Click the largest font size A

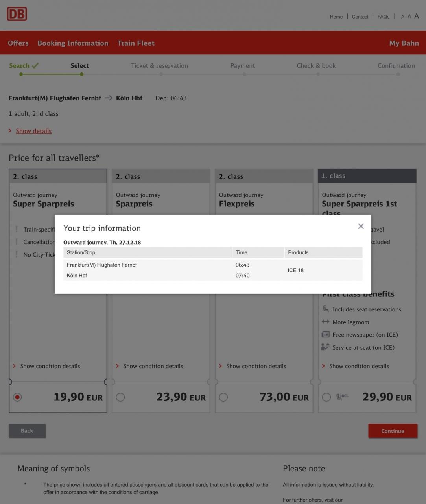click(x=417, y=16)
